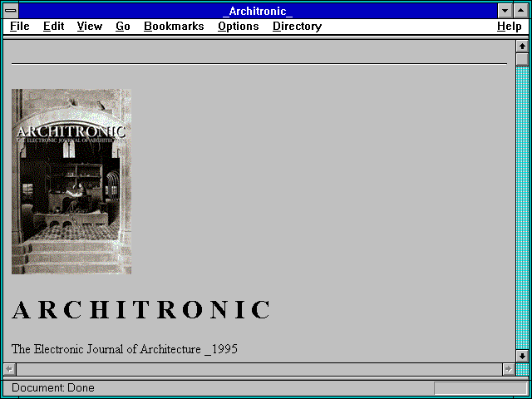Open the Edit menu
Screen dimensions: 532x399
[53, 27]
